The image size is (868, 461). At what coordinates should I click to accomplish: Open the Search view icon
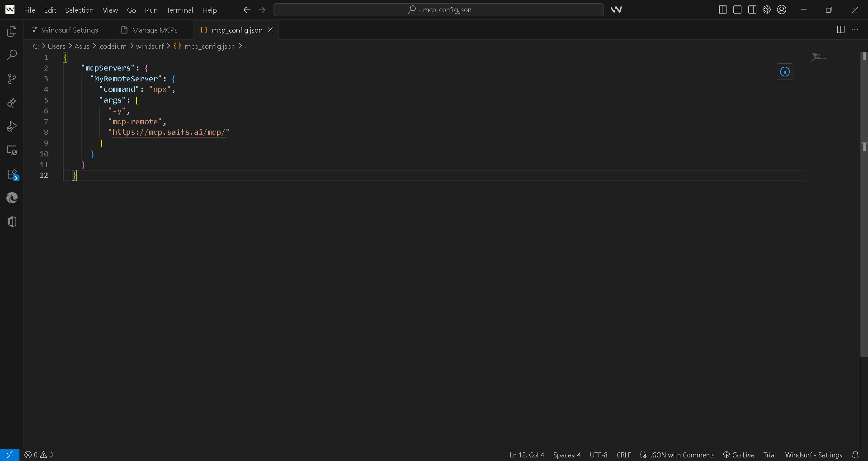[12, 55]
